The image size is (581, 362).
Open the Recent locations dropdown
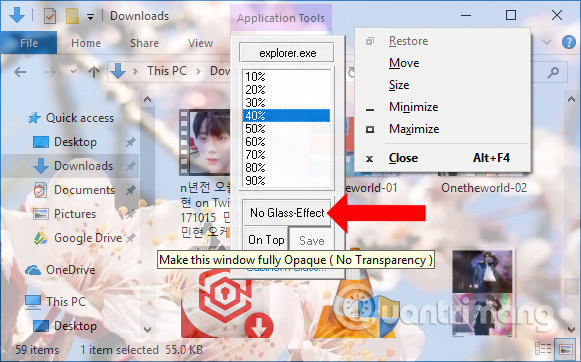73,71
